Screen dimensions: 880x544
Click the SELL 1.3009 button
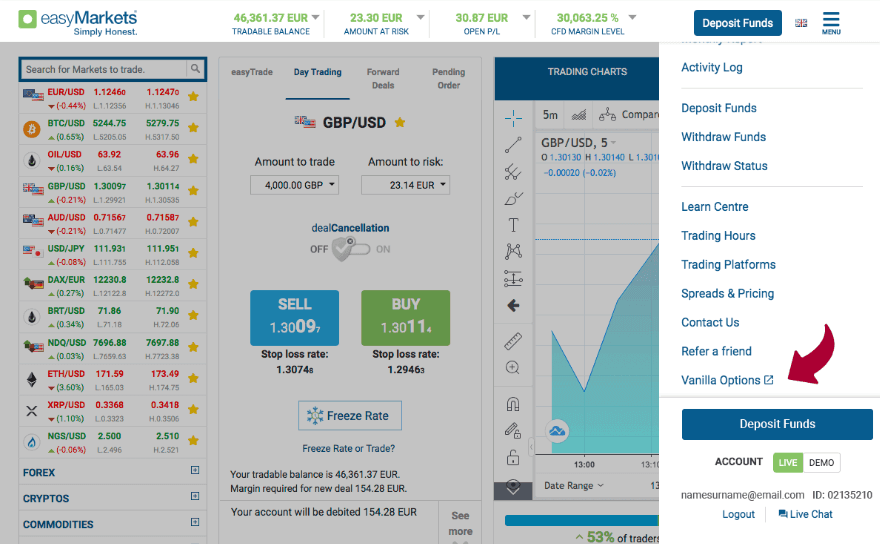[x=295, y=318]
